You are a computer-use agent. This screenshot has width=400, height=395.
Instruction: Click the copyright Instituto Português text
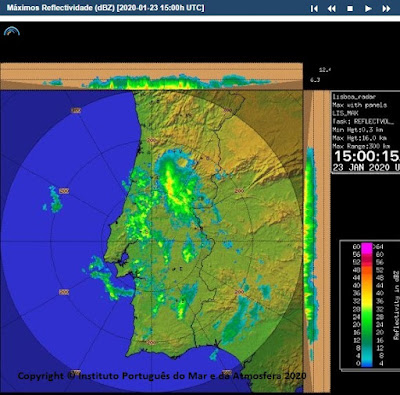[x=162, y=376]
